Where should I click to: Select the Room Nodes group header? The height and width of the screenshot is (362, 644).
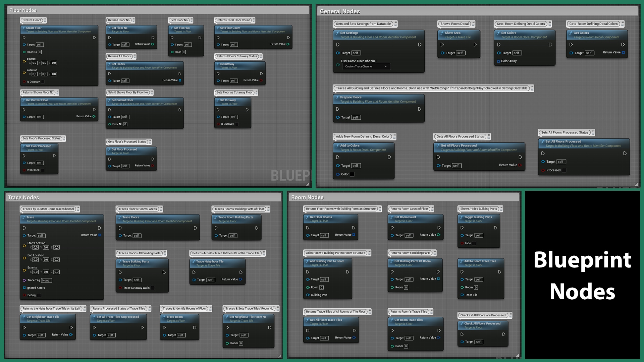coord(307,197)
